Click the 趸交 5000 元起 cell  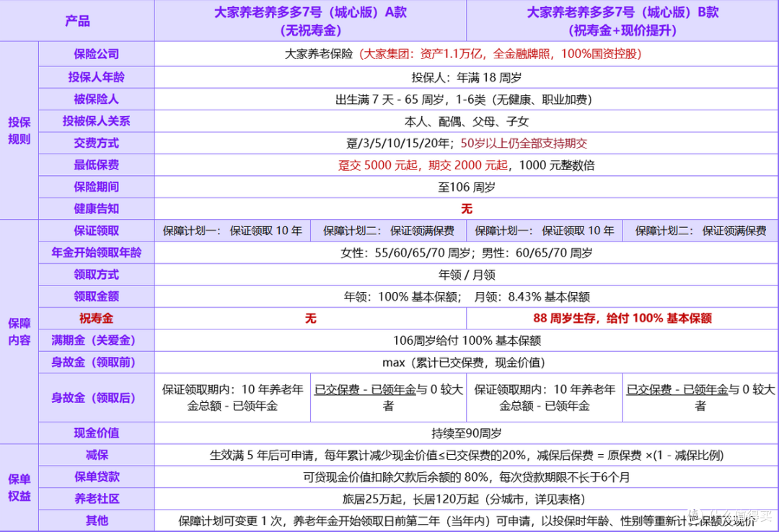click(x=467, y=165)
